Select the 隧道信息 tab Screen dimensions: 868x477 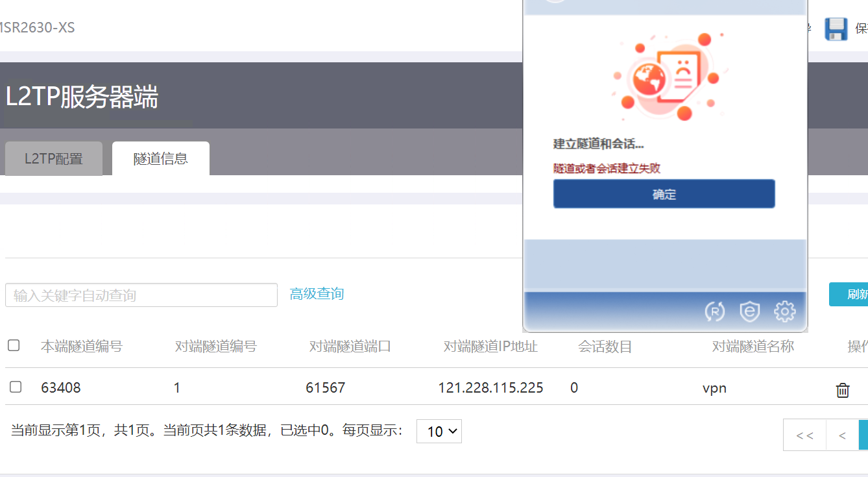[x=161, y=158]
